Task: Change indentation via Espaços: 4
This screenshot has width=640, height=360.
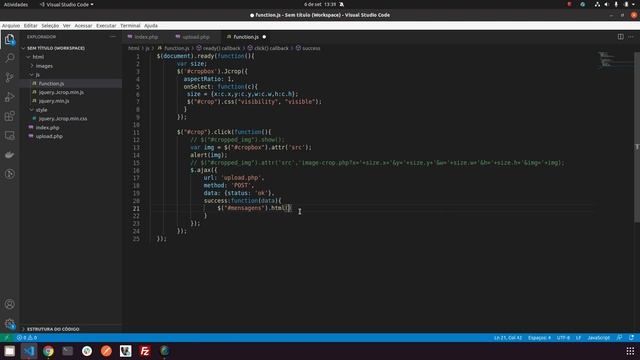Action: tap(539, 338)
